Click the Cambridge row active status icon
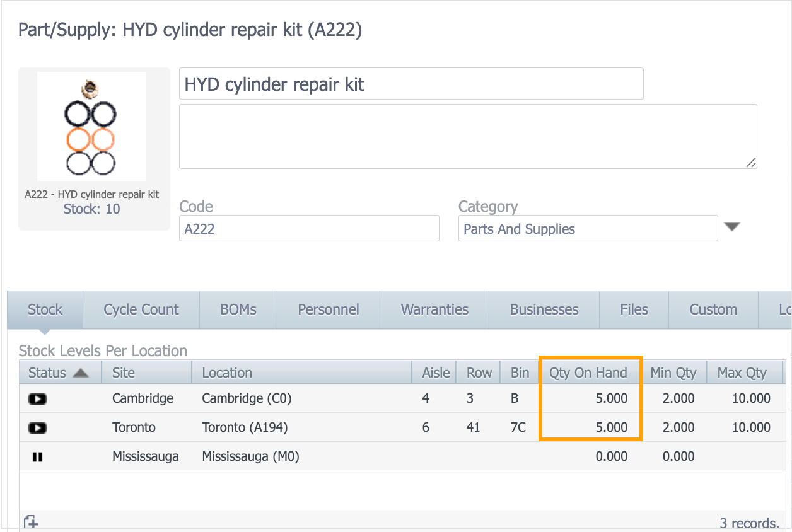The width and height of the screenshot is (792, 532). [x=38, y=399]
